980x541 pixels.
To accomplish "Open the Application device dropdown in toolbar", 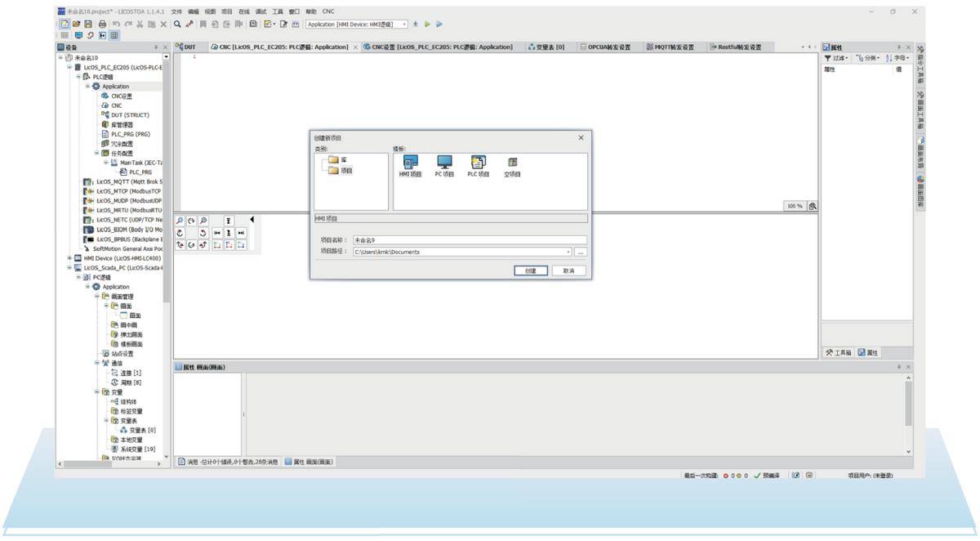I will [405, 25].
